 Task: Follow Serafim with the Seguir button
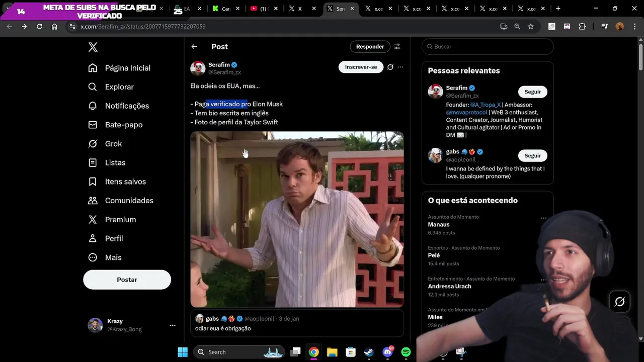tap(532, 92)
